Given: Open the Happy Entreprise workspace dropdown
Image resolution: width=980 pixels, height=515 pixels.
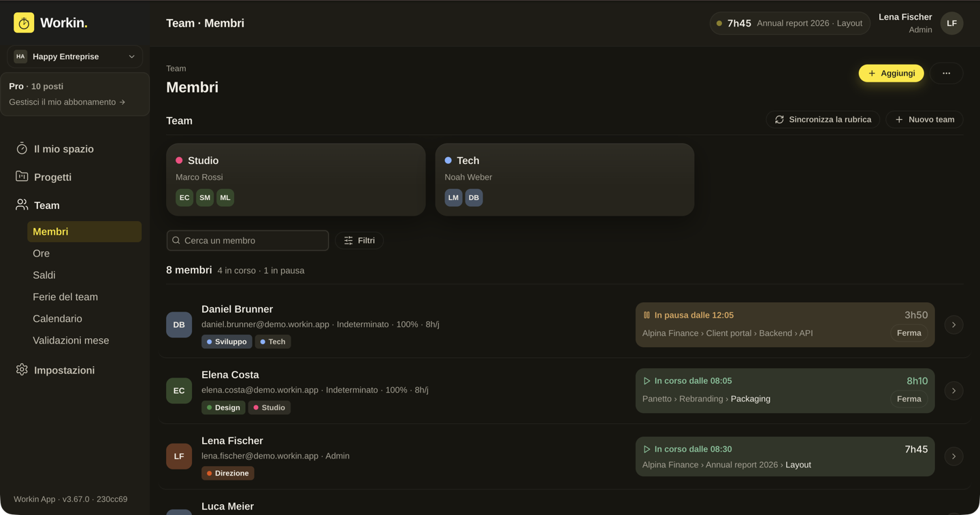Looking at the screenshot, I should [x=75, y=56].
